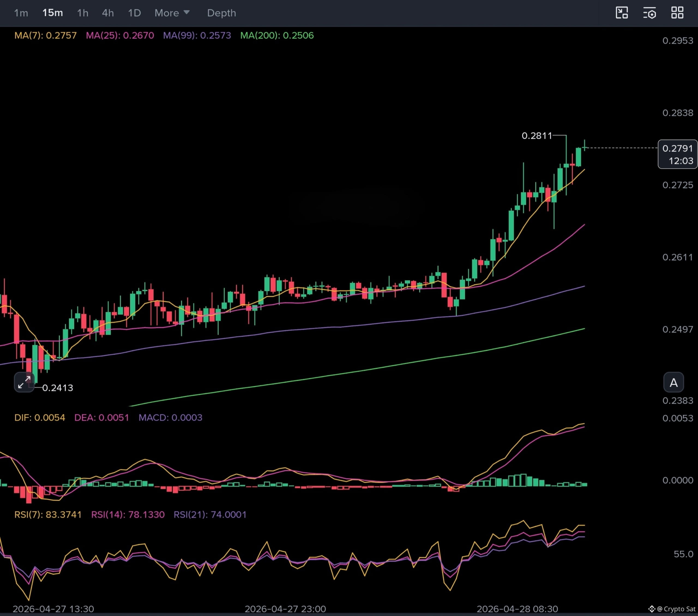Screen dimensions: 698x616
Task: Choose the 4h interval
Action: click(108, 13)
